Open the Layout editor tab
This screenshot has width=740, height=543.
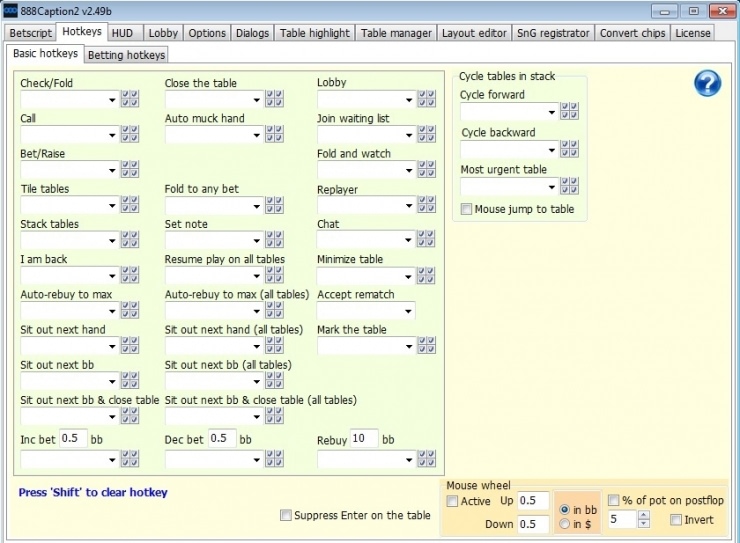point(474,33)
